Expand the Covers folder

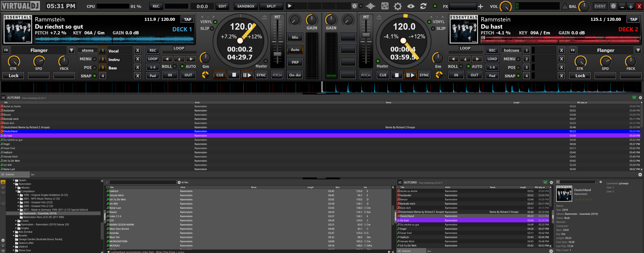(16, 221)
